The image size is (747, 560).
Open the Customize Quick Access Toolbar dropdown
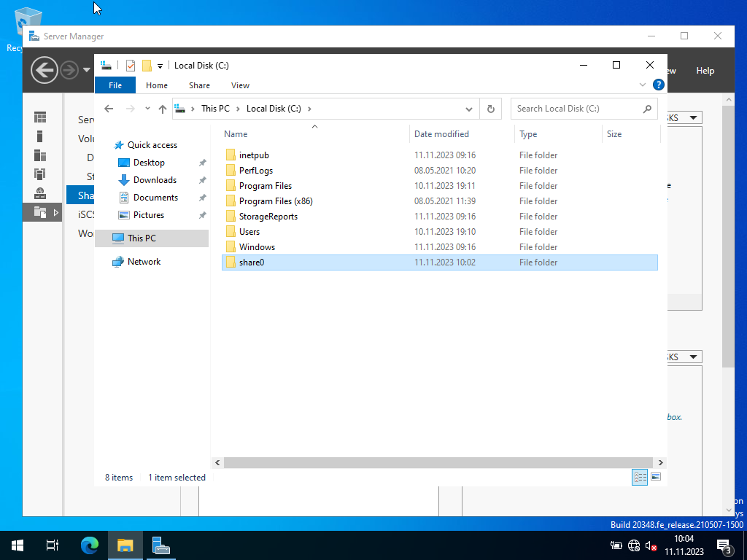(160, 66)
